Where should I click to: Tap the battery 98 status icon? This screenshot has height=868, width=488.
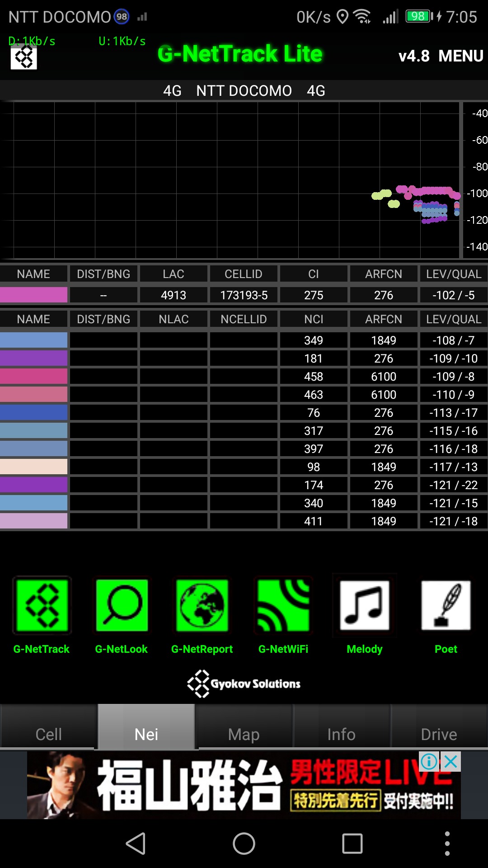coord(419,17)
